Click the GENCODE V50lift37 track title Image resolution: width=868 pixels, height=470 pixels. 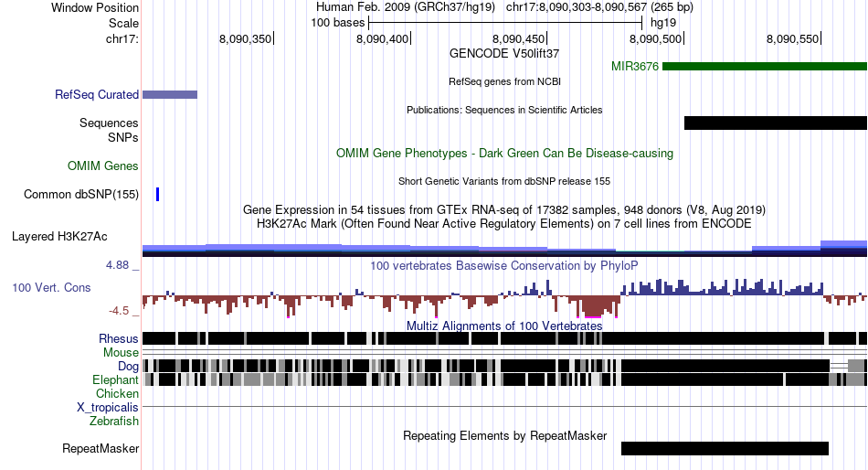point(504,54)
